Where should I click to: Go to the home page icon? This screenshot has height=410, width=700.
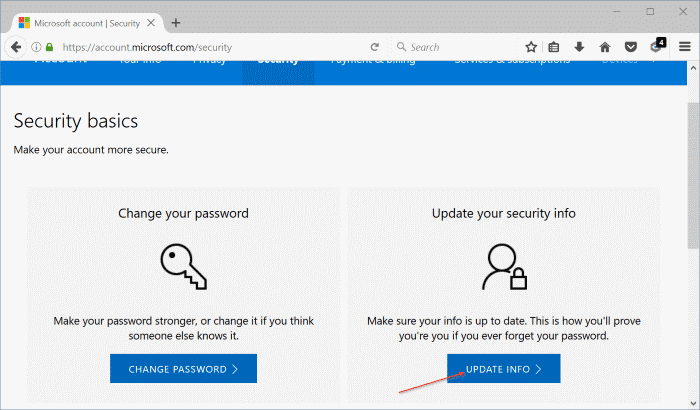click(x=605, y=47)
